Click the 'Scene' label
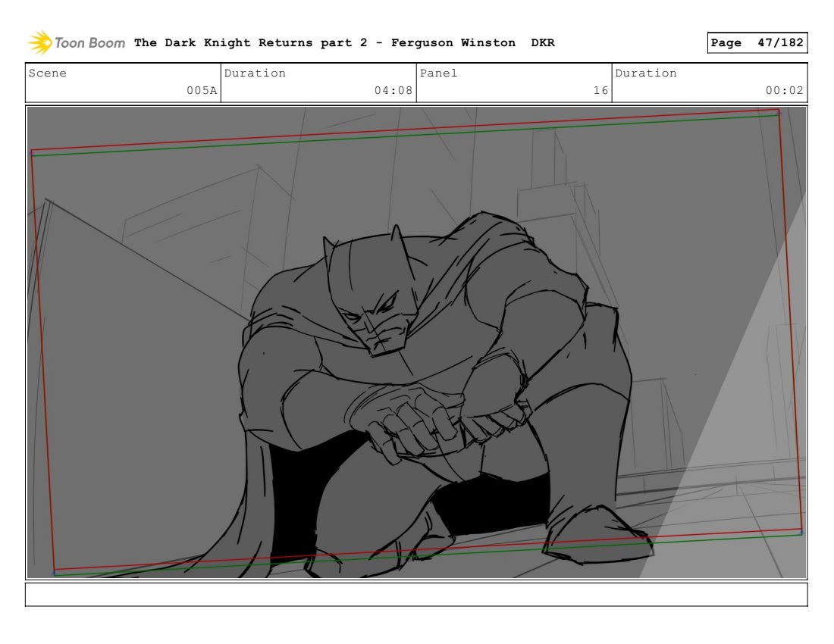The image size is (834, 644). coord(47,73)
